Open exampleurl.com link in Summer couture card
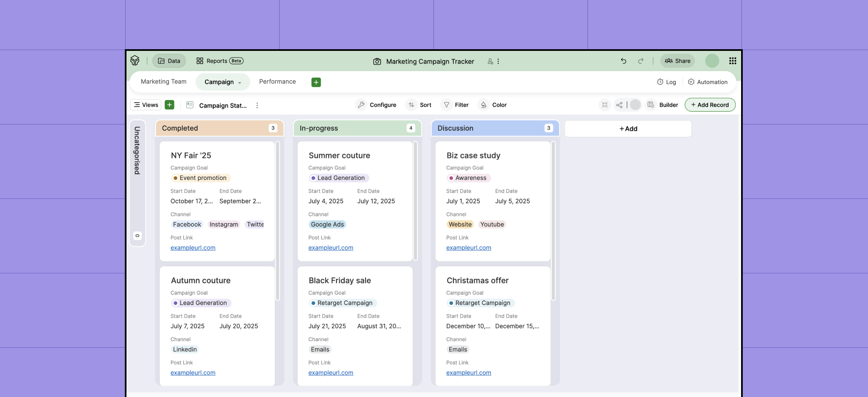Viewport: 868px width, 397px height. coord(331,248)
